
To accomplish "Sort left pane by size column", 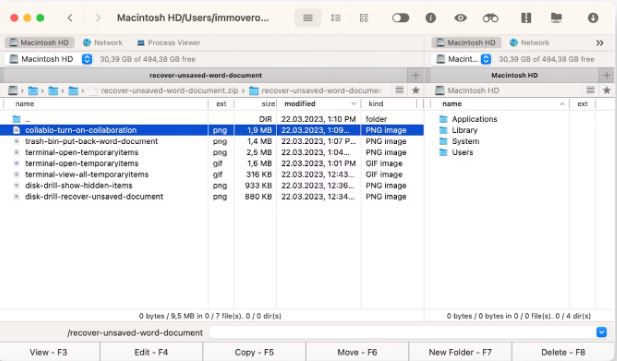I will click(x=256, y=104).
